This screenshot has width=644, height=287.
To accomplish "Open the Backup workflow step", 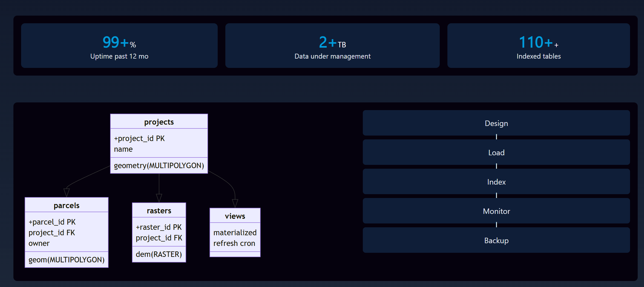I will pos(496,240).
